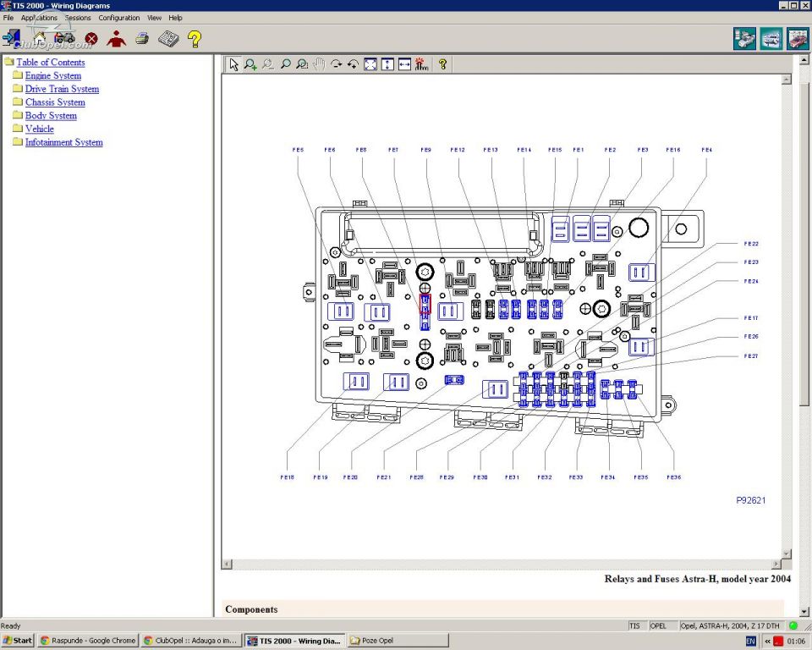Click diagram horizontal scrollbar right arrow
The image size is (812, 650).
[x=776, y=564]
